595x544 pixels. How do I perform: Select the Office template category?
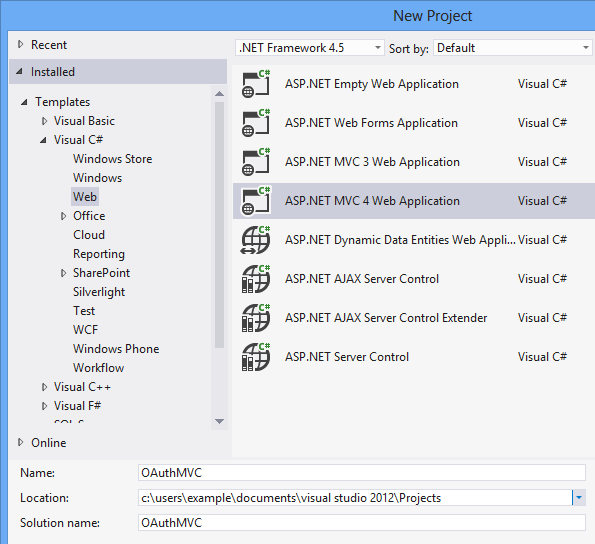[89, 216]
